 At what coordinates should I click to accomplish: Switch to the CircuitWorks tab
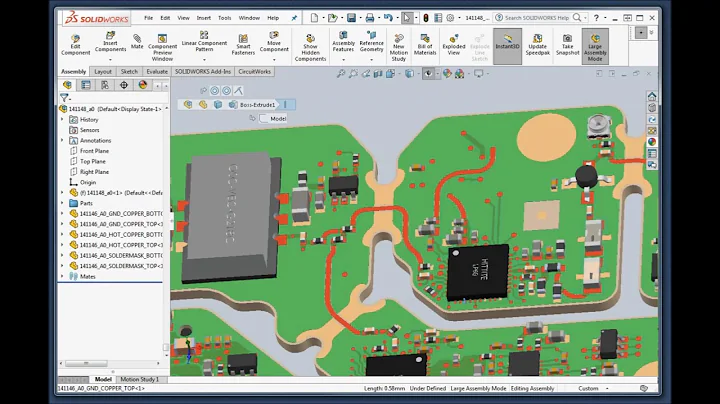pyautogui.click(x=254, y=72)
